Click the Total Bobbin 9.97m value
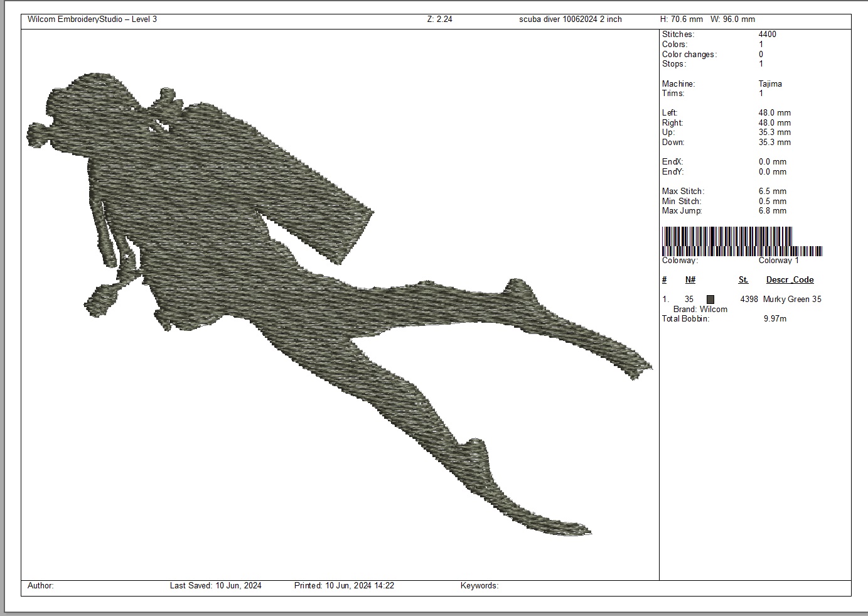The width and height of the screenshot is (868, 616). click(x=774, y=319)
